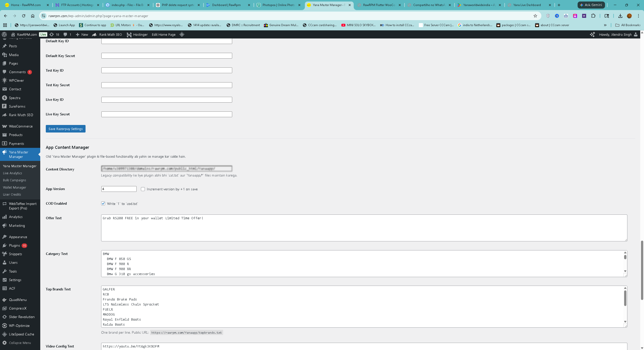Open the Plugins sidebar icon

click(x=5, y=245)
